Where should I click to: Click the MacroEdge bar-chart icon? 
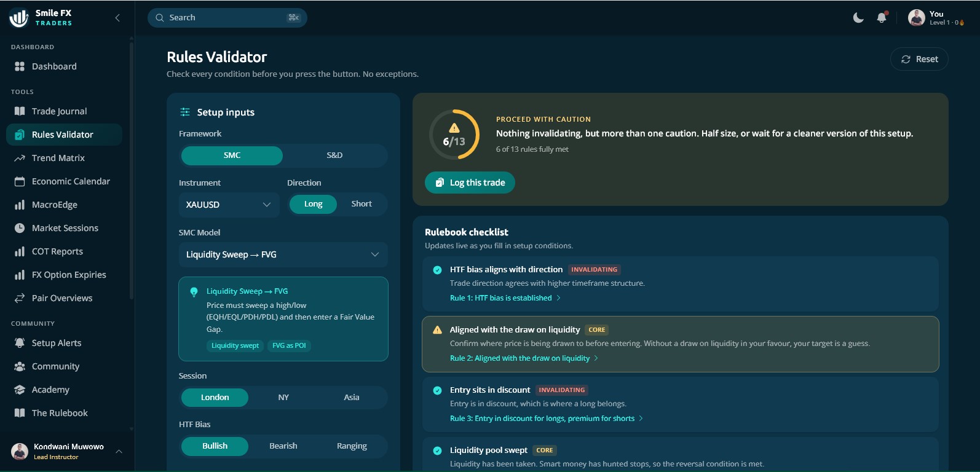[20, 205]
